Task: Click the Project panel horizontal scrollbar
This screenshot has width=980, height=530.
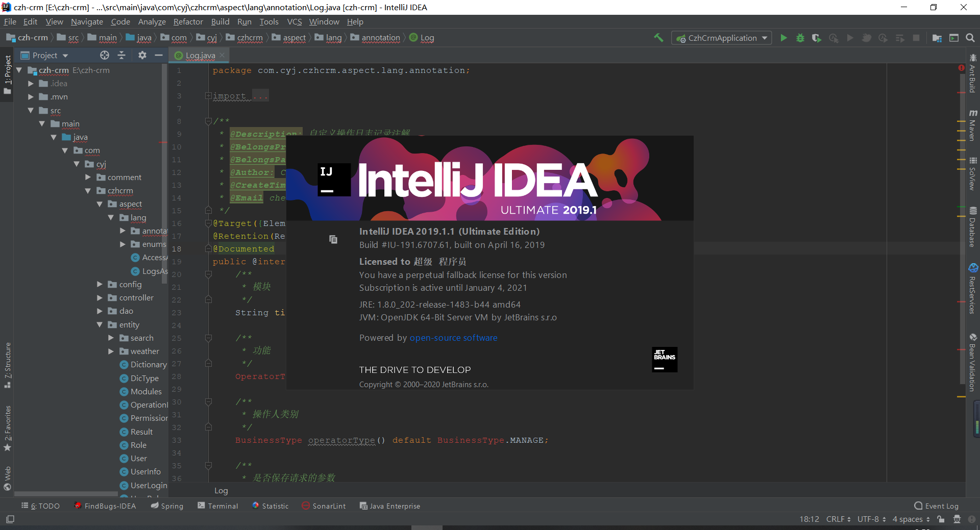Action: tap(66, 494)
